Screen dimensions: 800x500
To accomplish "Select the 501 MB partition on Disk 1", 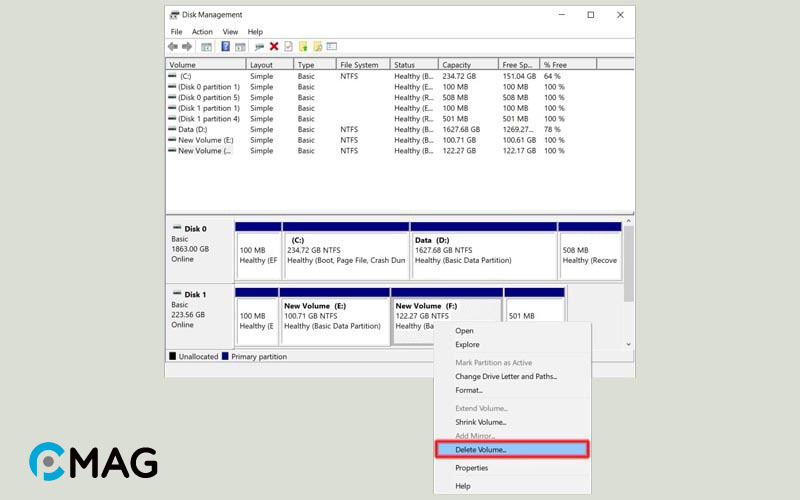I will 534,305.
